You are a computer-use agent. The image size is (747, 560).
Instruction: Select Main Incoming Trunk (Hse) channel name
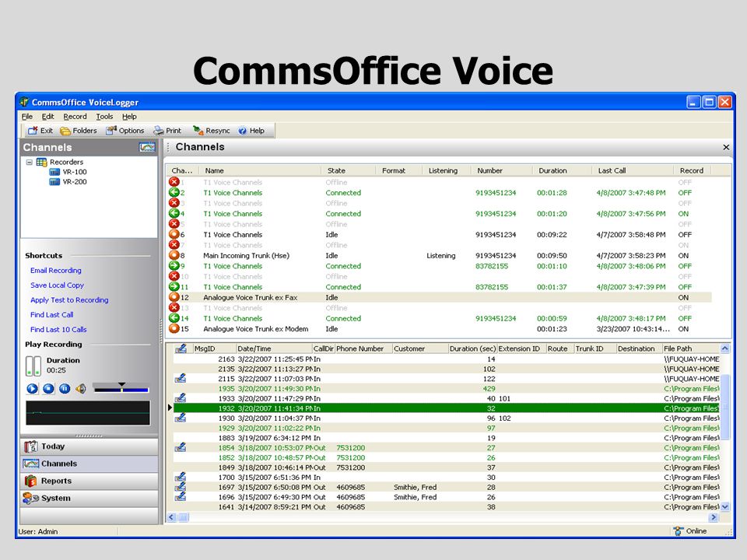click(247, 256)
